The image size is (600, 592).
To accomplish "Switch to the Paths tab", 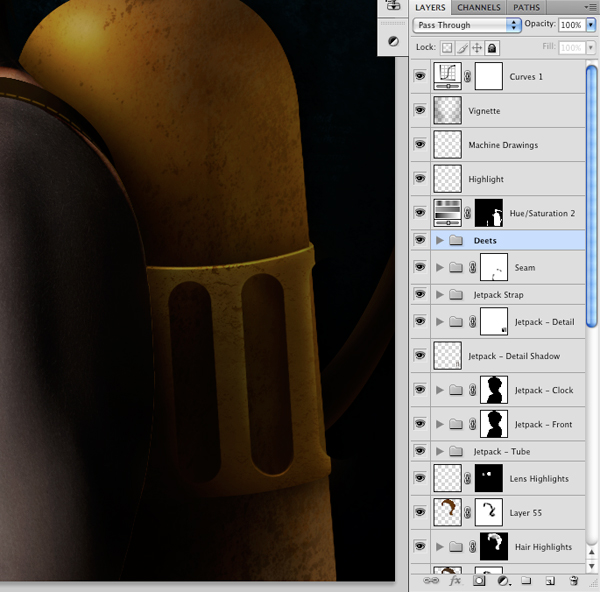I will [x=526, y=7].
